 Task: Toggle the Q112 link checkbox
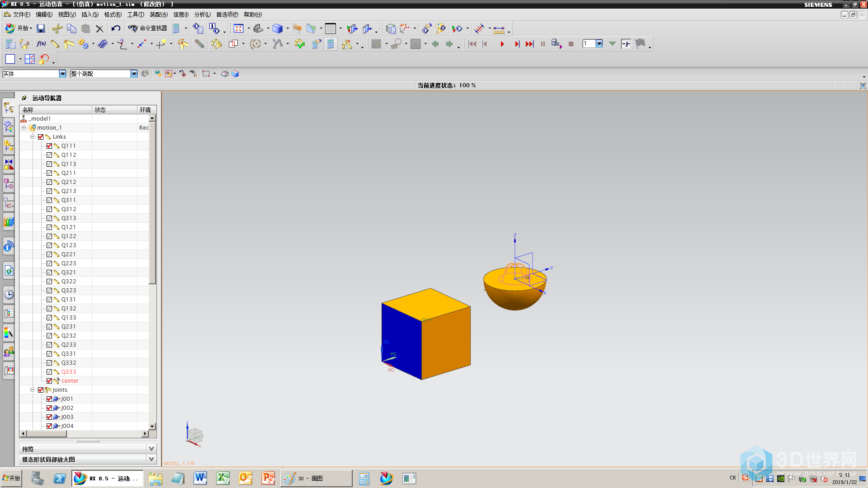click(x=49, y=155)
